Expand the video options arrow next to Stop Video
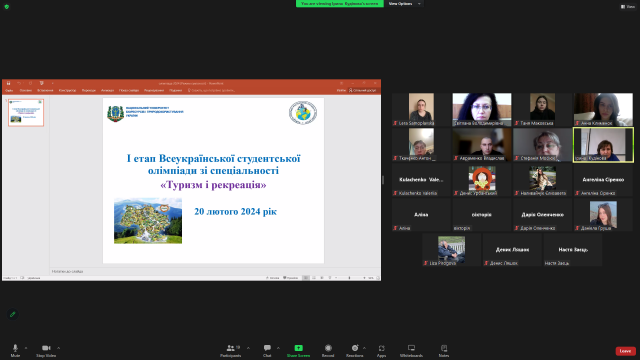Screen dimensions: 640x360 coord(58,348)
